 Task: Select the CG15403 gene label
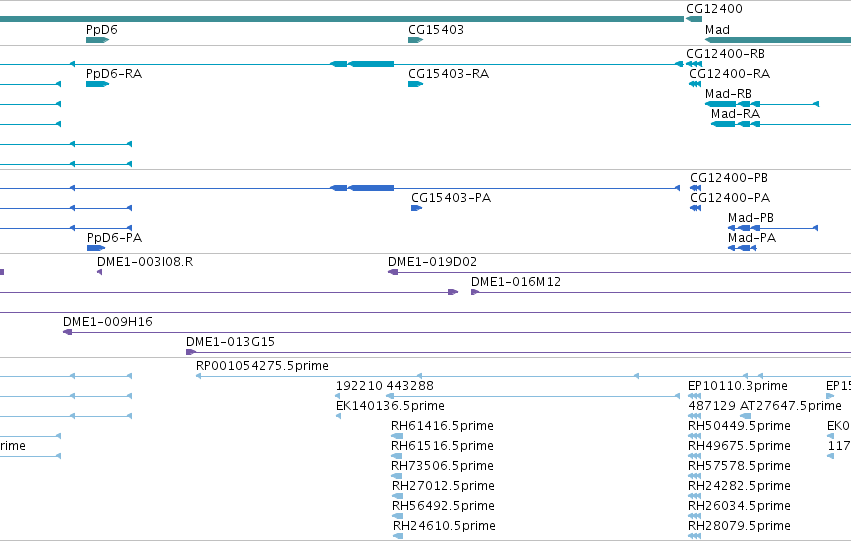point(436,29)
